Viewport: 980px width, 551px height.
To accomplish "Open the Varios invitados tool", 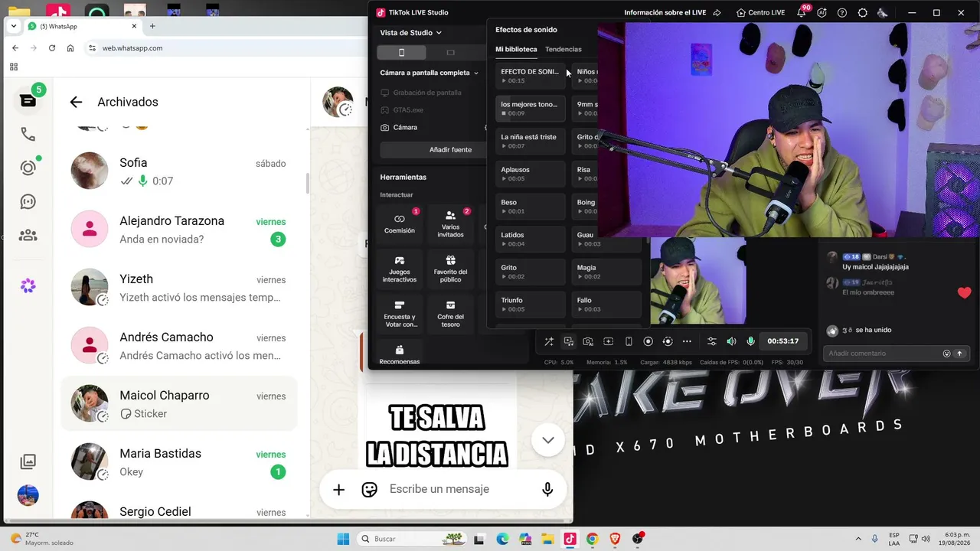I will pos(450,223).
